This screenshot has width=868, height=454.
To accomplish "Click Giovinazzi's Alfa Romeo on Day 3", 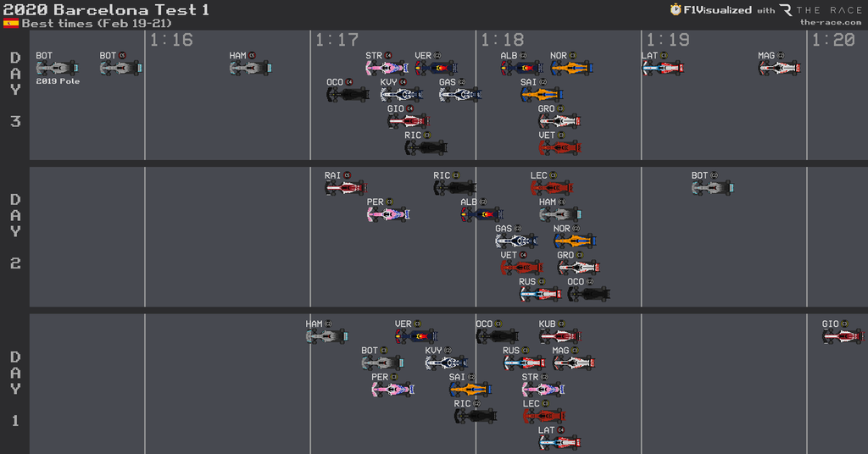I will [x=409, y=121].
